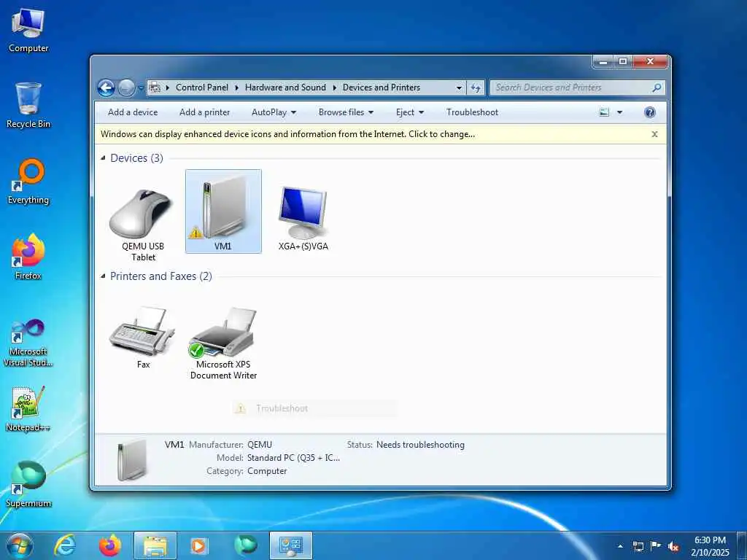Click Add a printer

click(x=205, y=112)
